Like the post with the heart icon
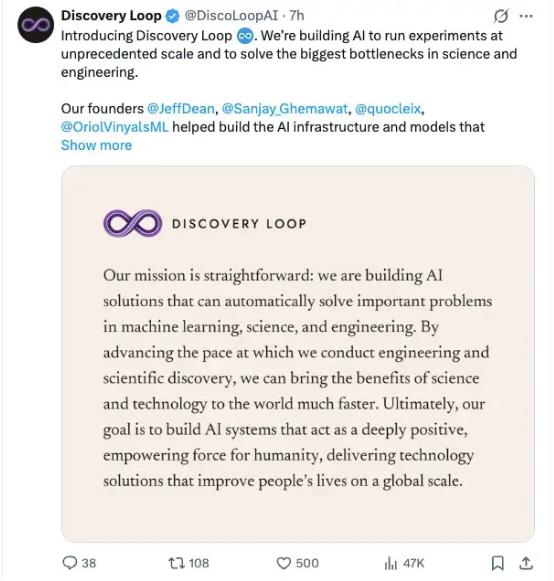This screenshot has width=554, height=581. pyautogui.click(x=283, y=563)
